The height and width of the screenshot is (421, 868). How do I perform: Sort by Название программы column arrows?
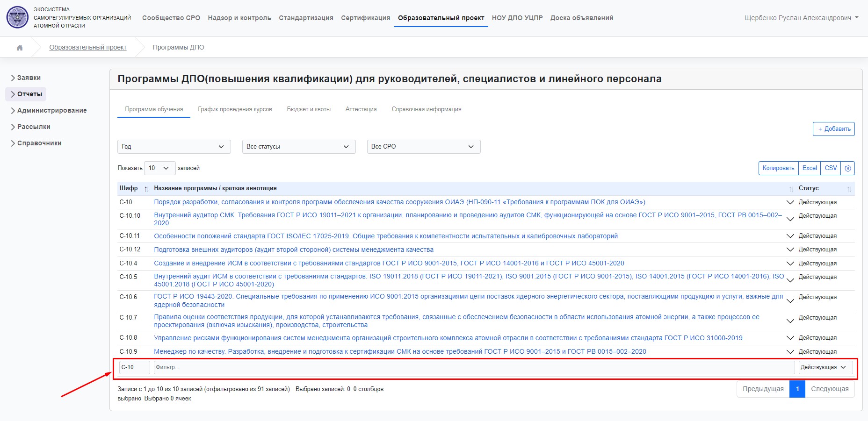click(x=791, y=189)
